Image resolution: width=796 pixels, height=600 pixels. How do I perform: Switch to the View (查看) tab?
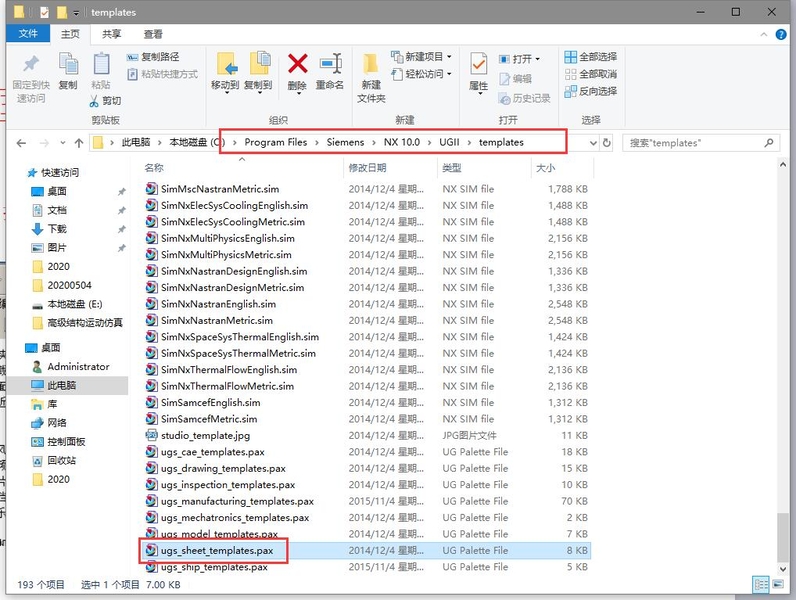(153, 34)
